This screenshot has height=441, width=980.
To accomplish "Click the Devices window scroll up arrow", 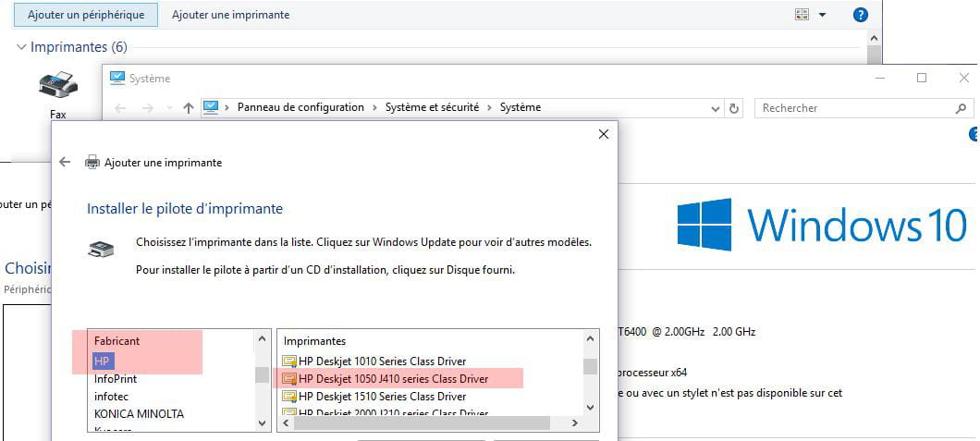I will [875, 38].
